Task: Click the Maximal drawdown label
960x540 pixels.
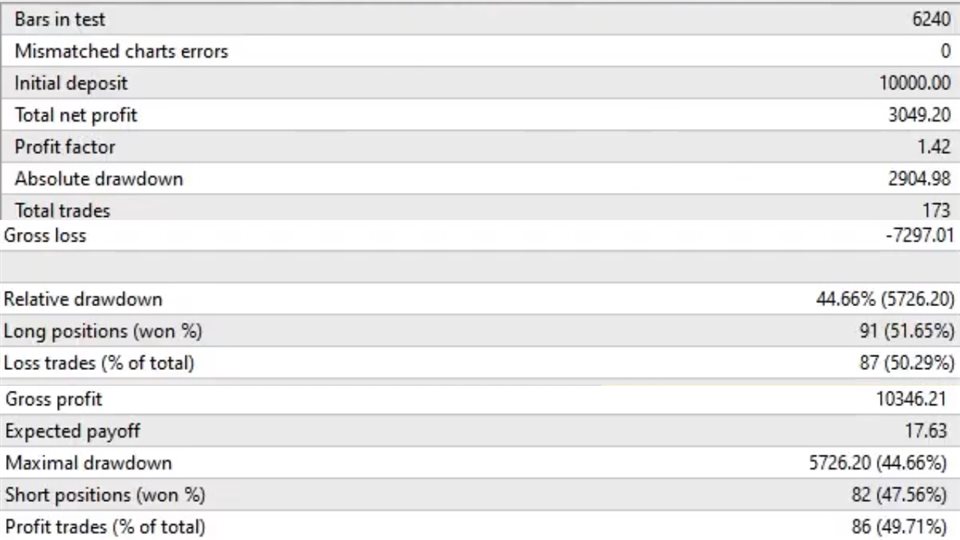Action: (88, 463)
